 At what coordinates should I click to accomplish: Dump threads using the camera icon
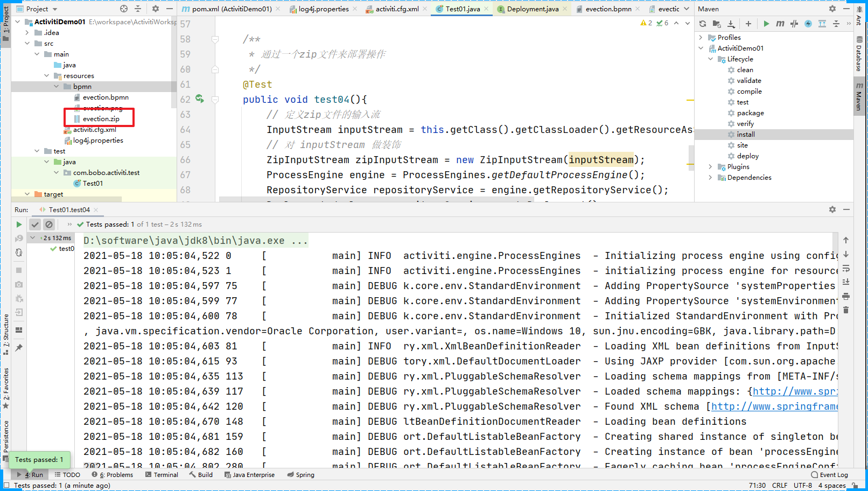[19, 284]
